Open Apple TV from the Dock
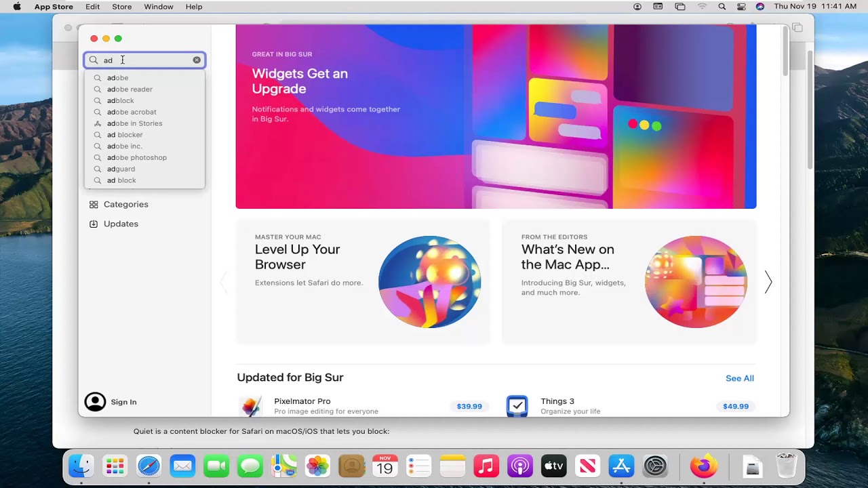Screen dimensions: 868x488 (554, 466)
